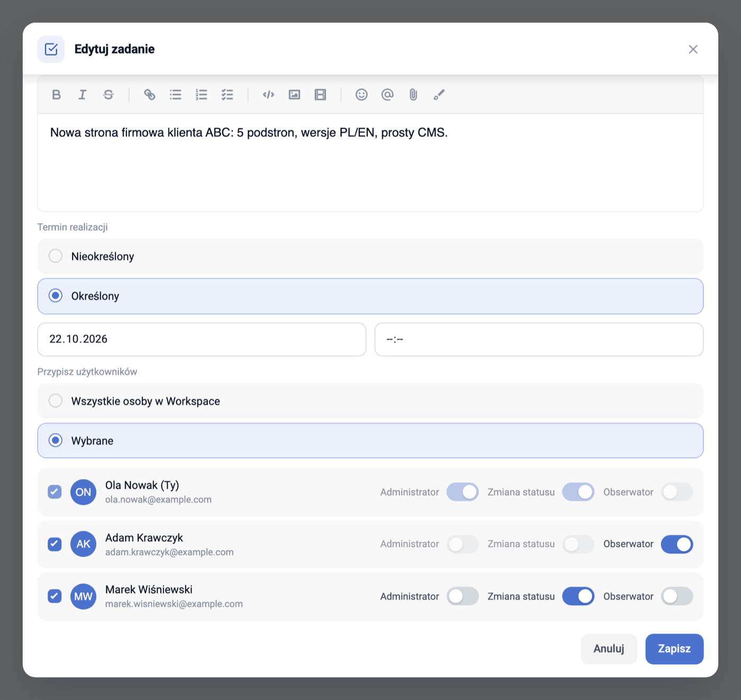
Task: Insert a checklist
Action: pos(228,95)
